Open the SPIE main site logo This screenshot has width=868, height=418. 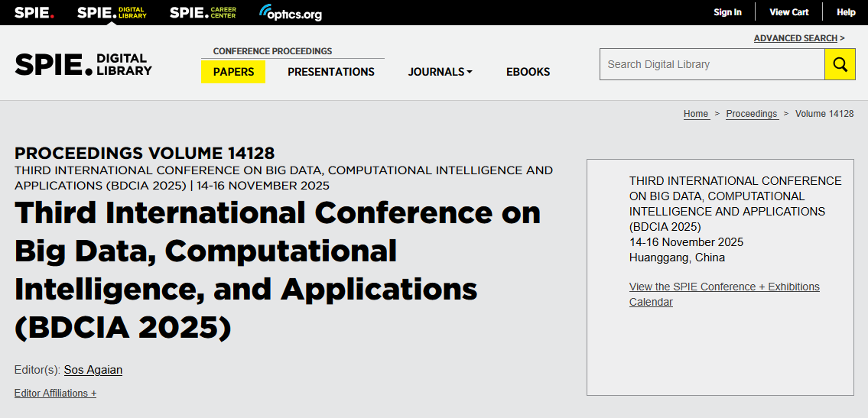(34, 12)
